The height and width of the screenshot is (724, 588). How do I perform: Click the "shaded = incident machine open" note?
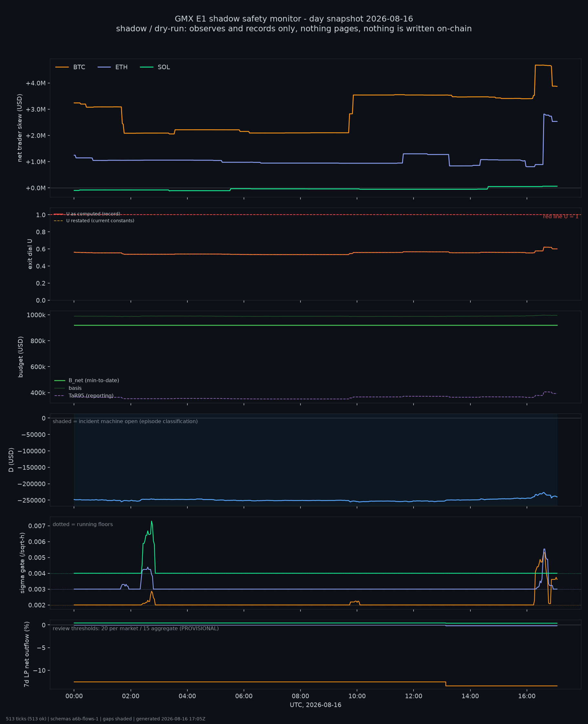click(x=125, y=421)
